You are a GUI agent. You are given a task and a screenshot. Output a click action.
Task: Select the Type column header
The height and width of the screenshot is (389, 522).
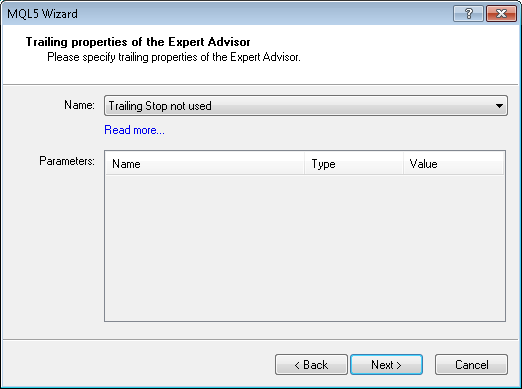point(354,164)
